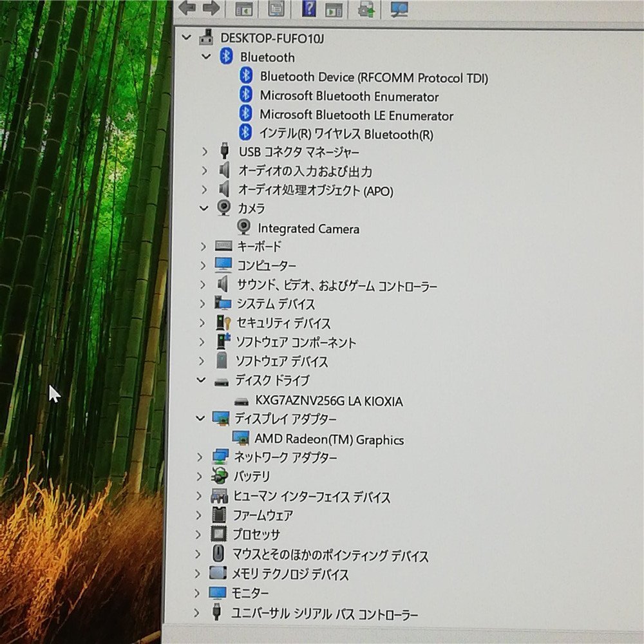The height and width of the screenshot is (644, 644).
Task: Click the ファームウェア chip icon
Action: point(219,515)
